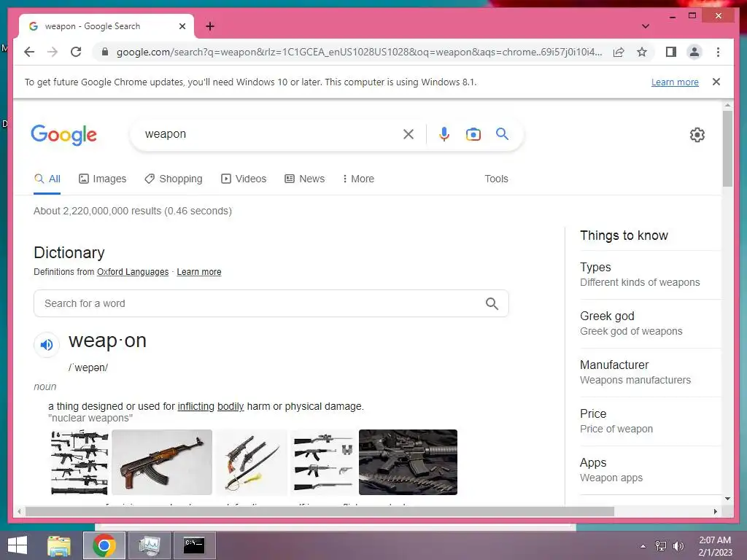Screen dimensions: 747x560
Task: Switch to Videos results
Action: click(x=244, y=179)
